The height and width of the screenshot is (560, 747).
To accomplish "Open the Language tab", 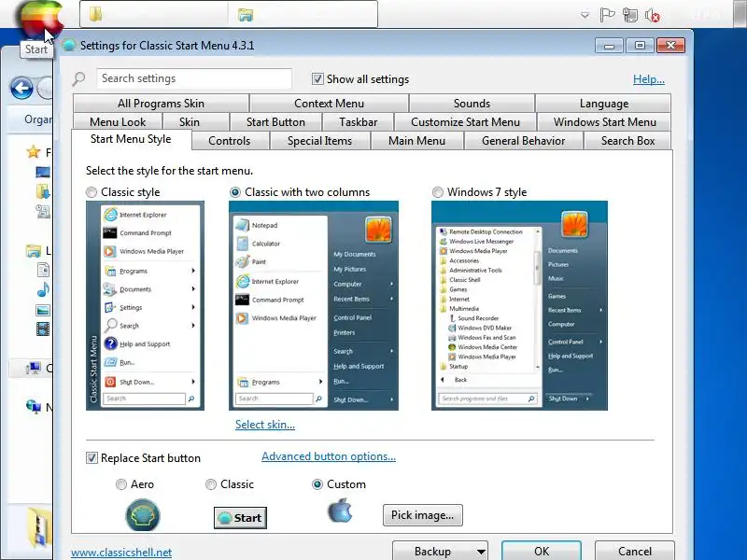I will pyautogui.click(x=603, y=104).
